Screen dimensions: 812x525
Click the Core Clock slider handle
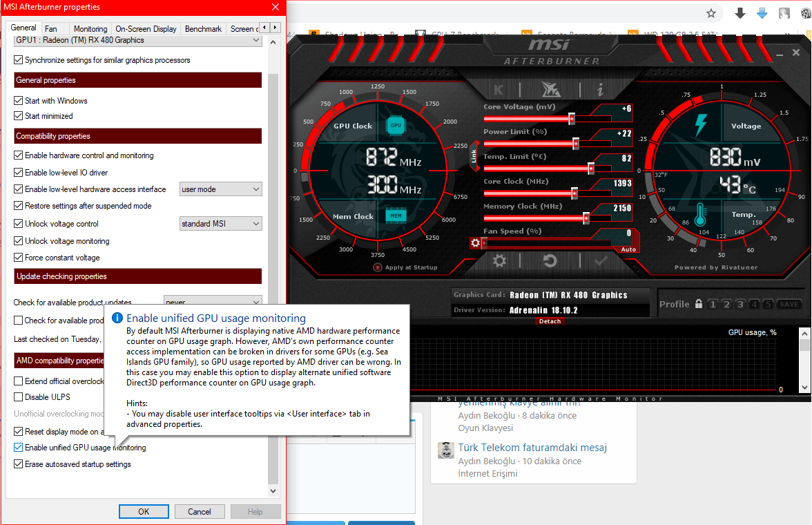(x=574, y=193)
